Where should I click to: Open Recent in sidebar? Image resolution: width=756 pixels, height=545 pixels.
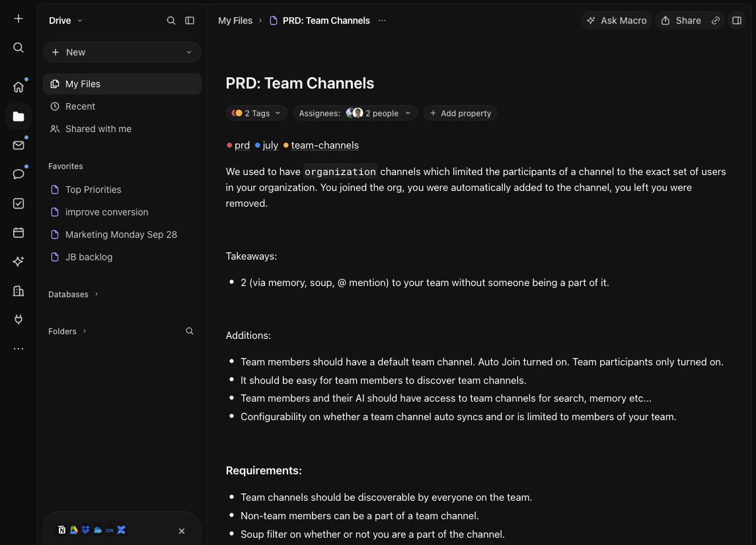(122, 106)
